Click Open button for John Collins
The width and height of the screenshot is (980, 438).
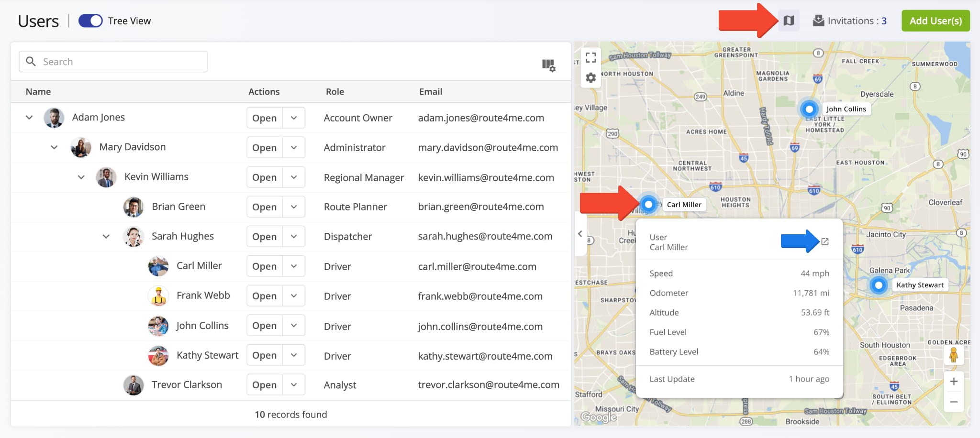pyautogui.click(x=265, y=326)
